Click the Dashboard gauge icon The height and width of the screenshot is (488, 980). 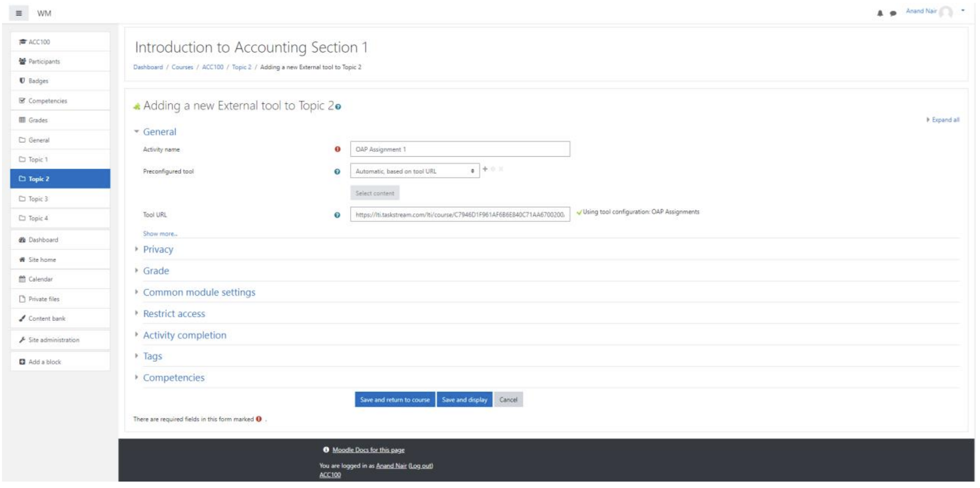[22, 240]
